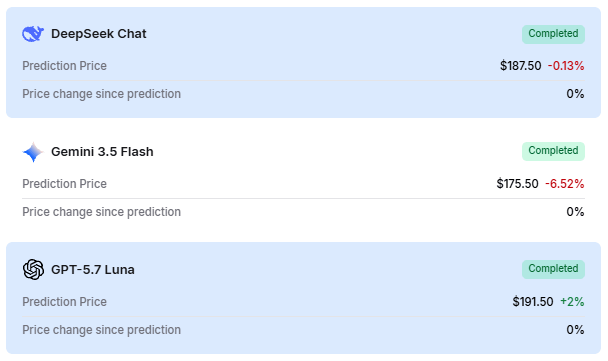
Task: Click the OpenAI knot logo icon
Action: click(33, 269)
